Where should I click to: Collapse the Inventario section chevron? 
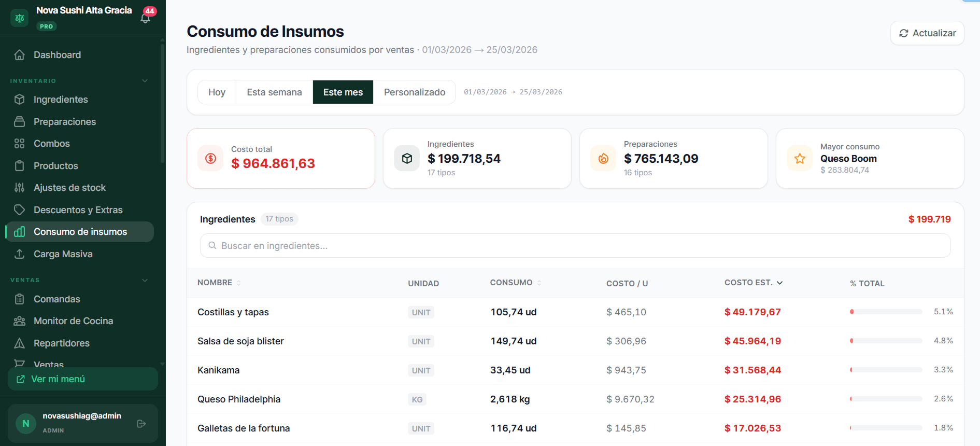145,81
